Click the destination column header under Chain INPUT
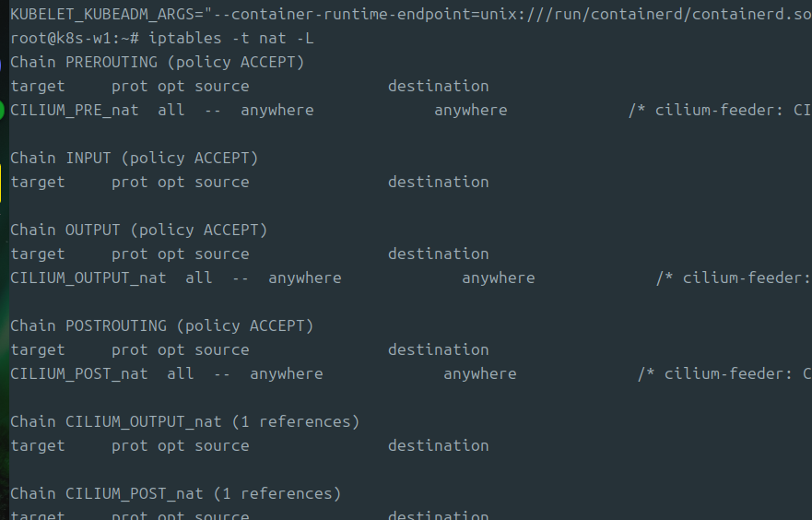This screenshot has width=812, height=520. coord(439,183)
